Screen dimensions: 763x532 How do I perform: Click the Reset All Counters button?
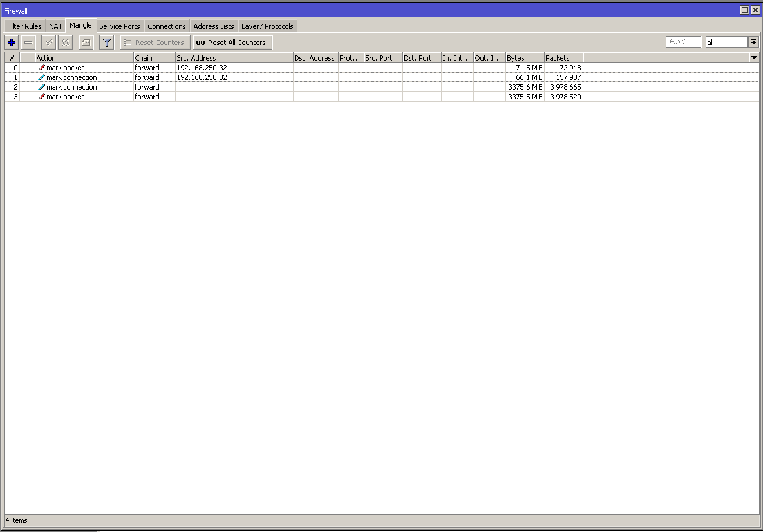(x=232, y=43)
